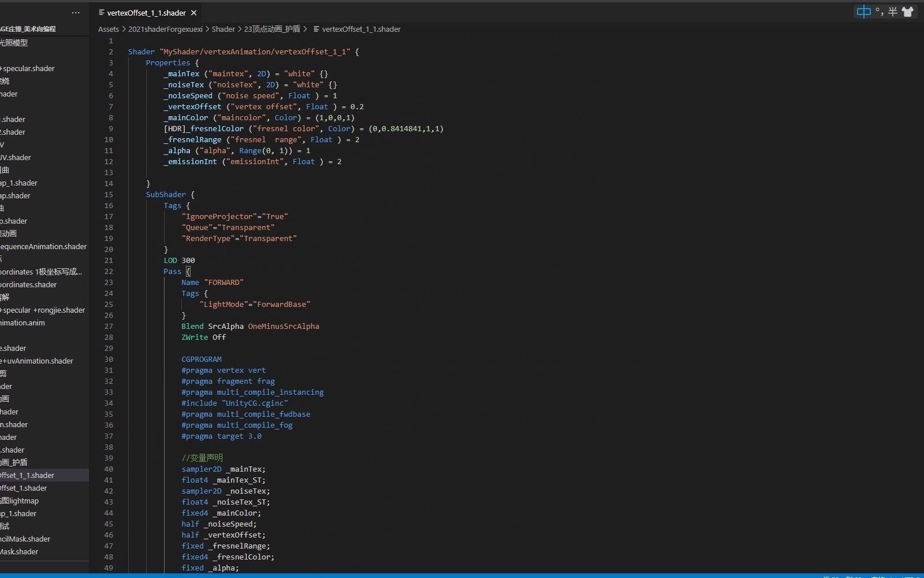This screenshot has width=924, height=578.
Task: Click the _noiseSpeed property name
Action: [x=188, y=95]
